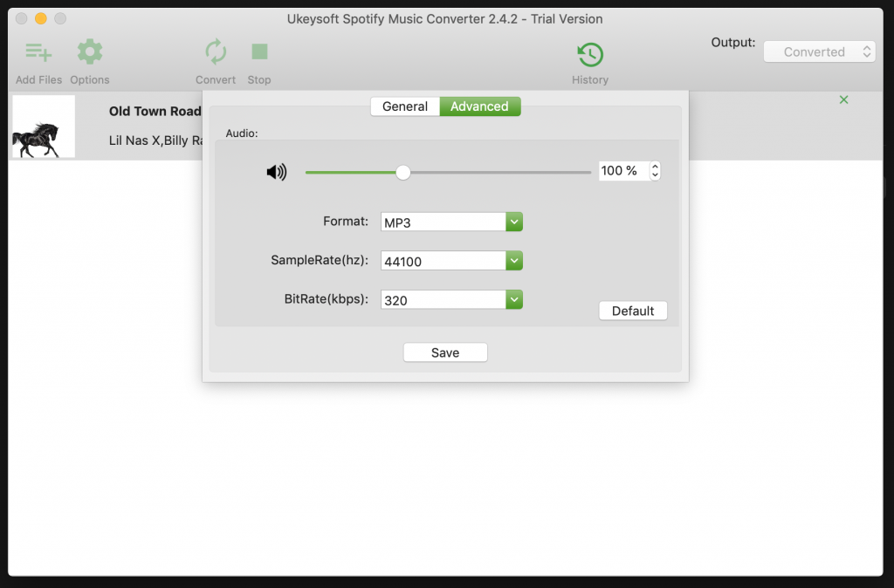Screen dimensions: 894x588
Task: Open the Output folder dropdown showing Converted
Action: [818, 51]
